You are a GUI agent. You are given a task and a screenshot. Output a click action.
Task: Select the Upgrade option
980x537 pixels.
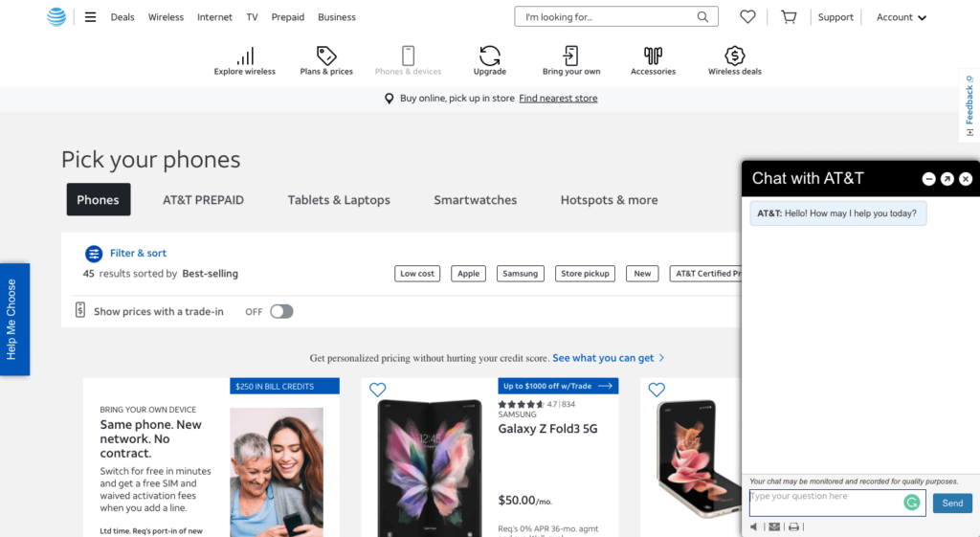click(490, 60)
